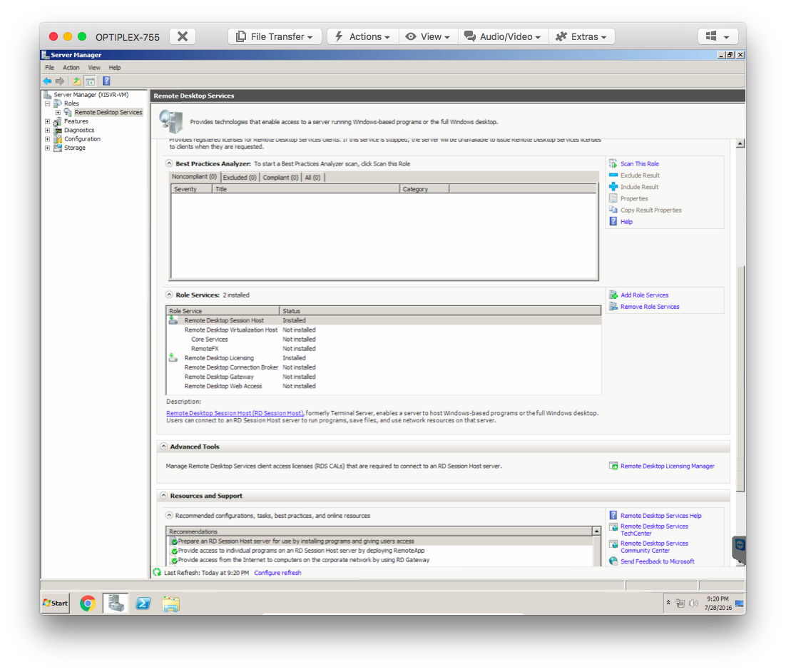
Task: Collapse the Best Practices Analyzer section
Action: pyautogui.click(x=170, y=163)
